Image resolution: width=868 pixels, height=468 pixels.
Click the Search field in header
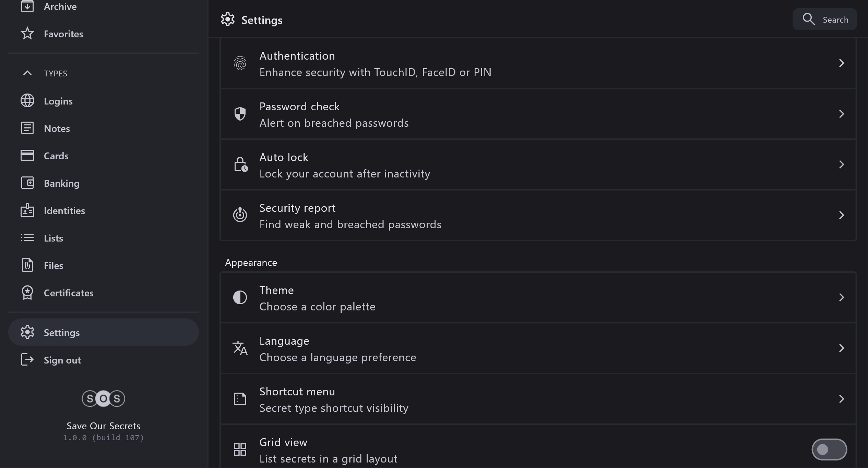point(825,20)
